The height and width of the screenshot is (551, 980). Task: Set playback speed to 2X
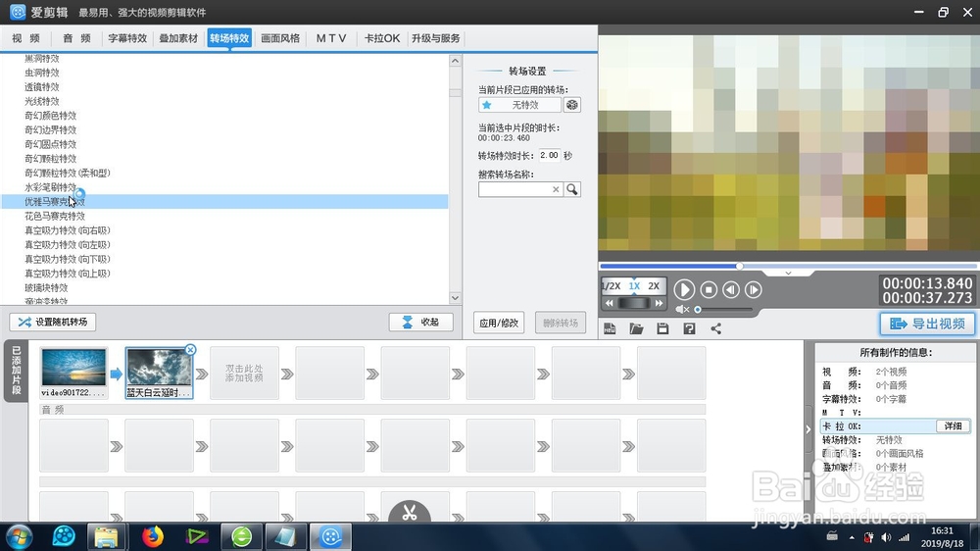pos(654,286)
